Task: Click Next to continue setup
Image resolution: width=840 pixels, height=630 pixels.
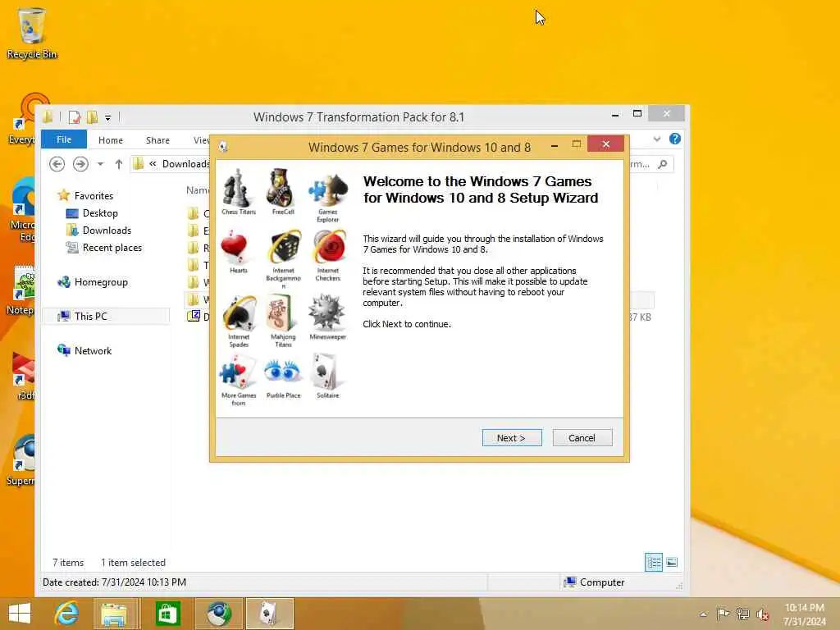Action: tap(512, 438)
